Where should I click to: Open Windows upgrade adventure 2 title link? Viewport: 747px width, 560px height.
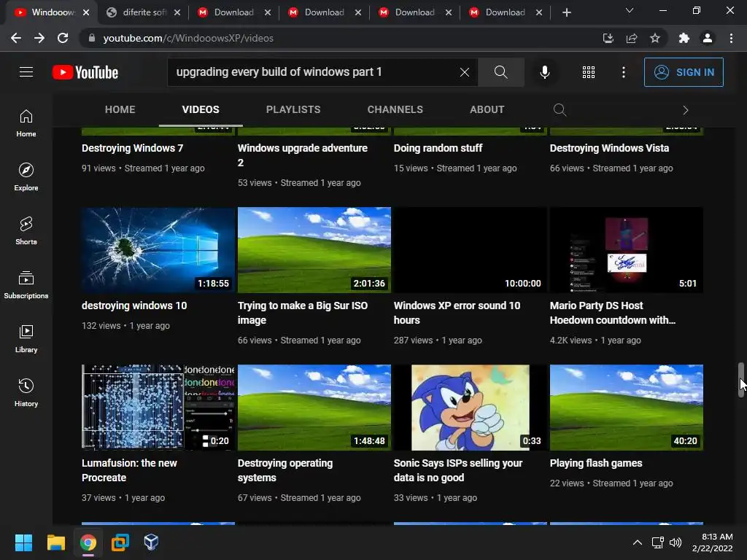(x=303, y=155)
